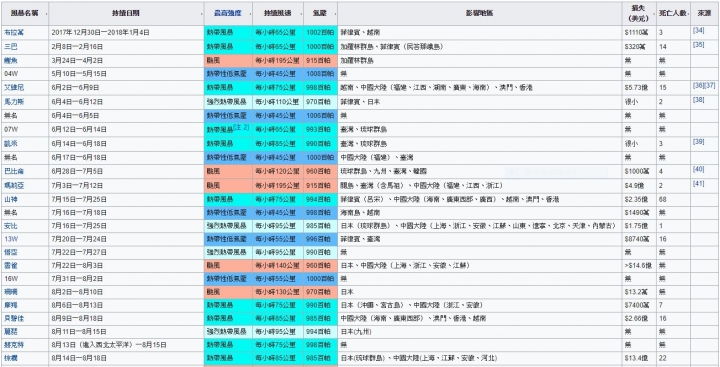Open reference [35] citation link
Viewport: 720px width, 367px height.
click(x=698, y=45)
